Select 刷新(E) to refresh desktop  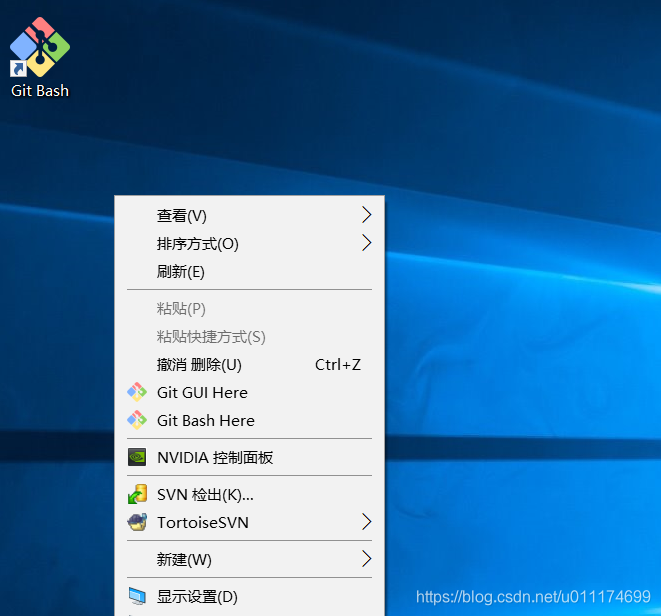[x=250, y=271]
